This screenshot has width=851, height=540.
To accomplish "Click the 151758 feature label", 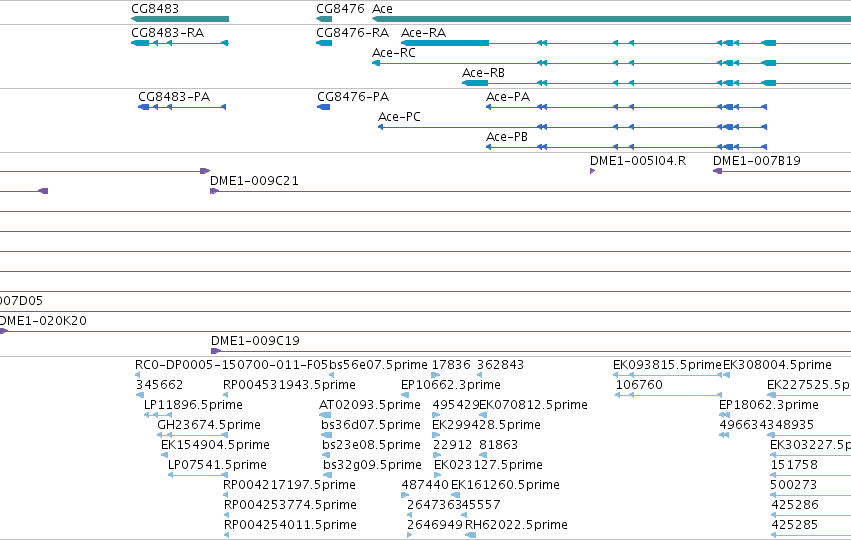I will [x=794, y=465].
